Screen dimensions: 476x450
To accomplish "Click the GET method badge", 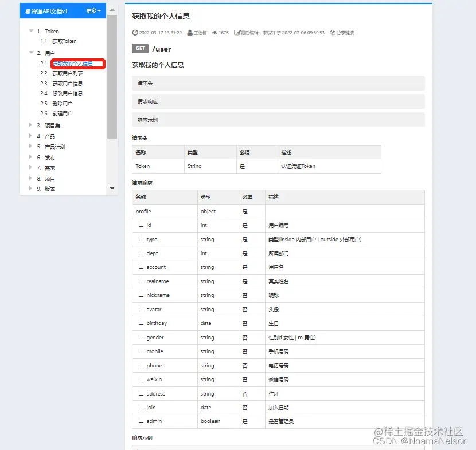I will point(140,48).
